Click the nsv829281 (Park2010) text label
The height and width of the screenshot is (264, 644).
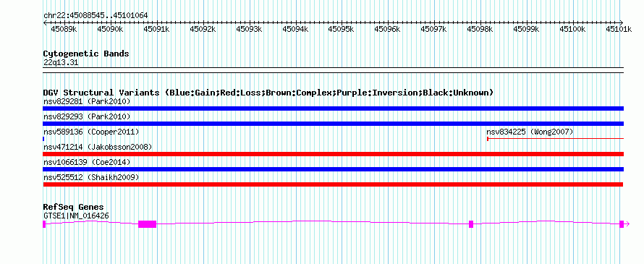87,101
